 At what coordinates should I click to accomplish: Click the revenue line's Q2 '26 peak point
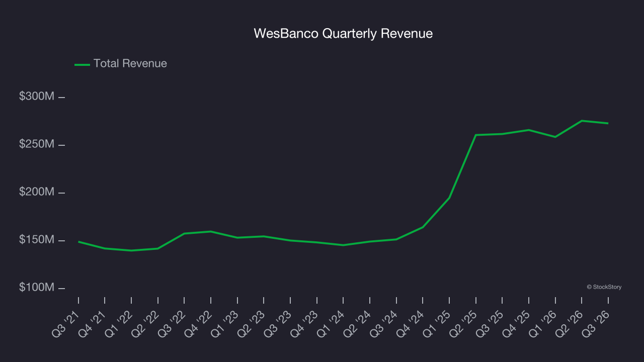(582, 121)
